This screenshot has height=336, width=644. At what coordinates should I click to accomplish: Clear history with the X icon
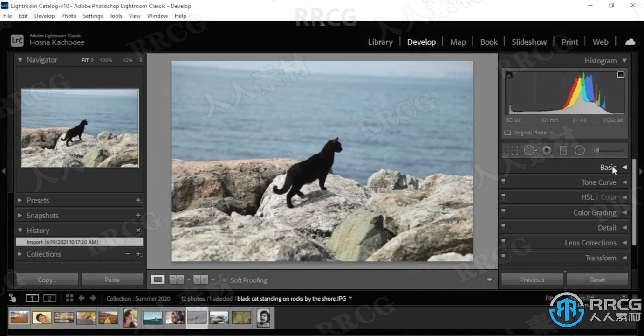[138, 231]
